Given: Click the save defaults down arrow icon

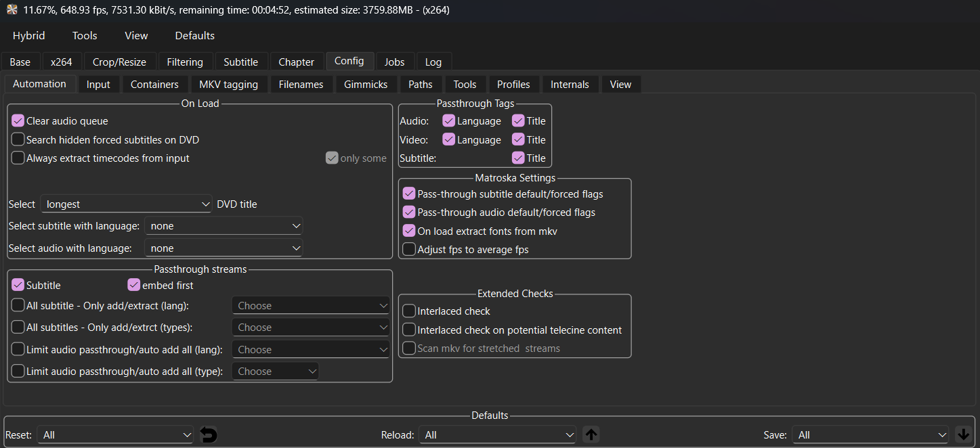Looking at the screenshot, I should click(962, 435).
